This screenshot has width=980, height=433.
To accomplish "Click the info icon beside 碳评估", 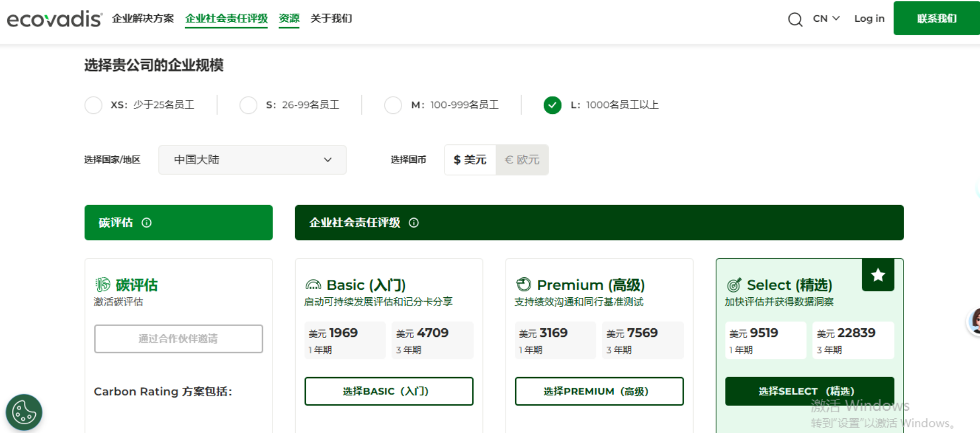I will 147,222.
